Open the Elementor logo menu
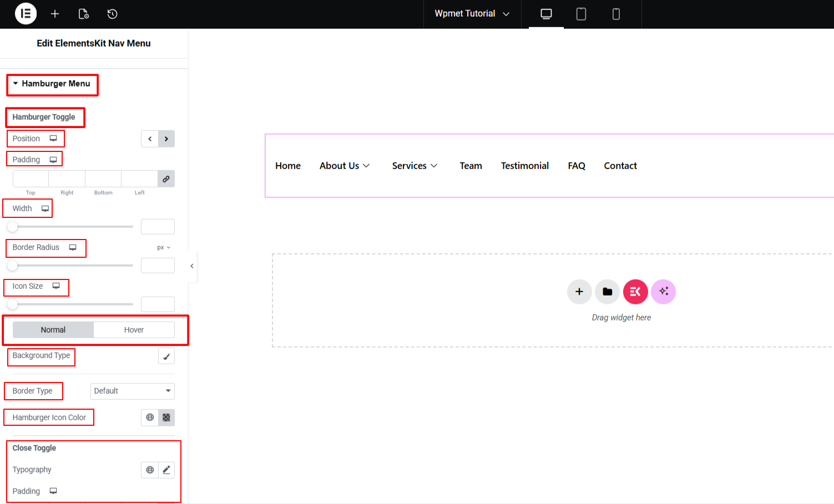This screenshot has height=504, width=834. tap(26, 13)
